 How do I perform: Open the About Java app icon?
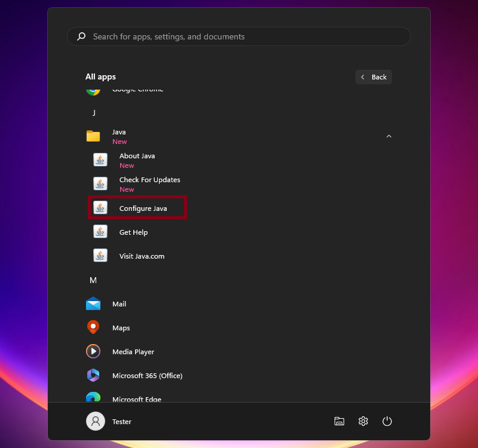100,160
